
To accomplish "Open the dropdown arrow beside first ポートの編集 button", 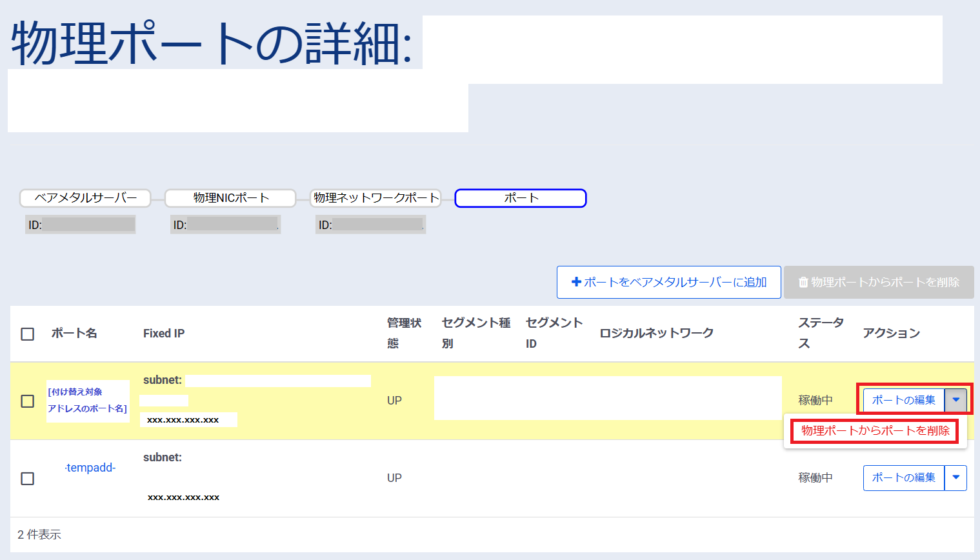I will pos(957,400).
